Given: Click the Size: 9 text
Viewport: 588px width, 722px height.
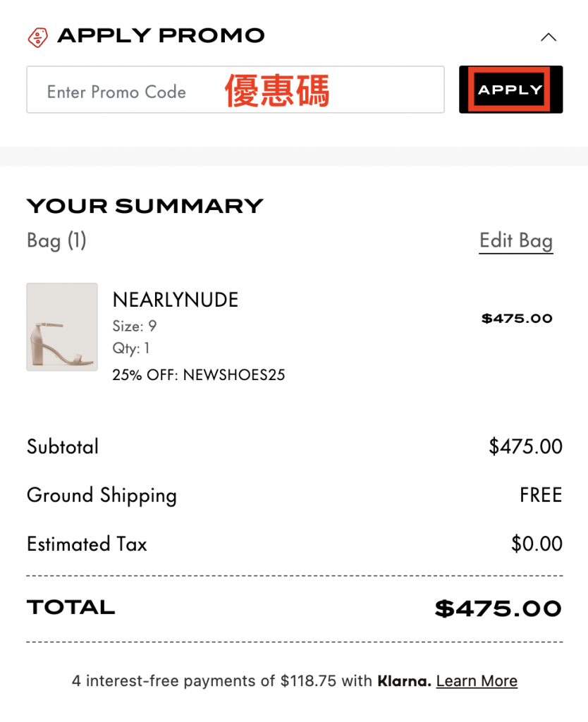Looking at the screenshot, I should (135, 326).
